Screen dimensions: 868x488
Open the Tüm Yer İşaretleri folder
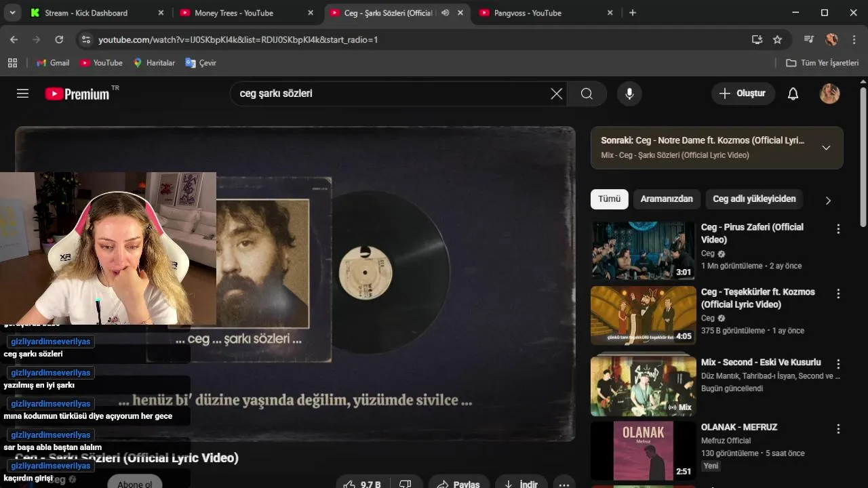pyautogui.click(x=822, y=62)
